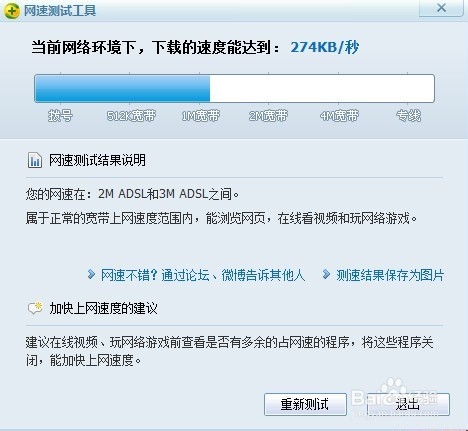The image size is (468, 431).
Task: Click the 512K宽带 scale label
Action: (131, 116)
